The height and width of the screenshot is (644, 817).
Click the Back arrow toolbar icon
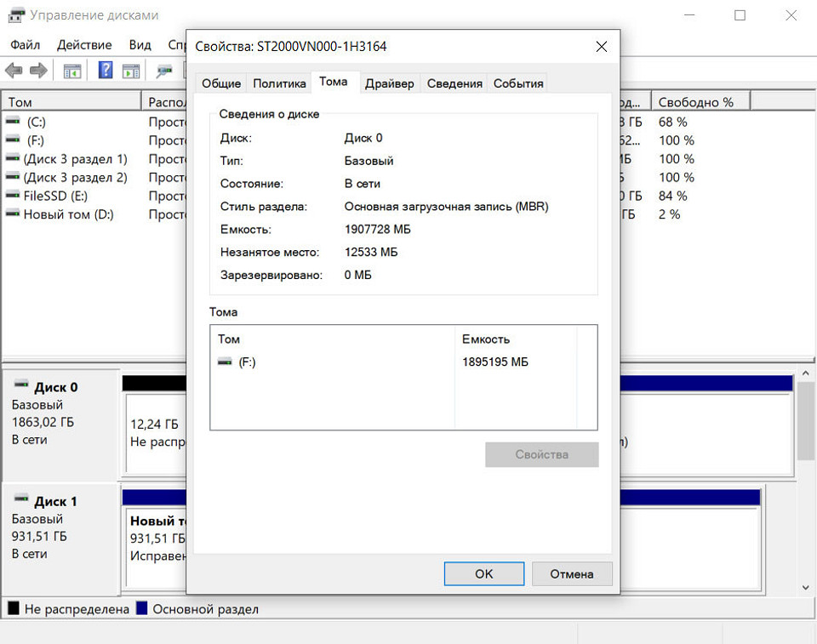click(x=14, y=71)
